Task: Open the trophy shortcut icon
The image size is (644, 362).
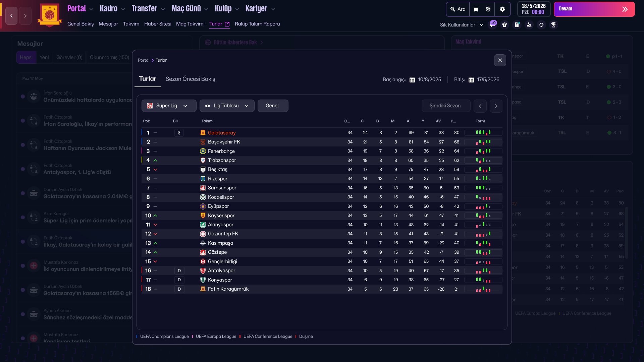Action: pyautogui.click(x=554, y=25)
